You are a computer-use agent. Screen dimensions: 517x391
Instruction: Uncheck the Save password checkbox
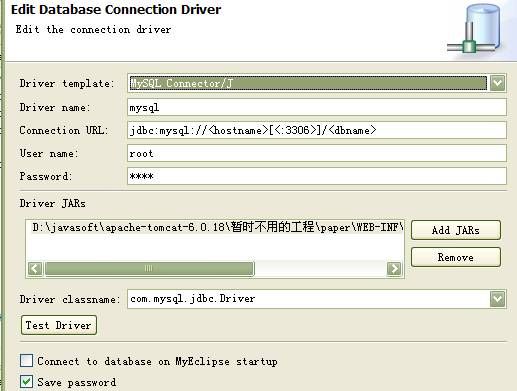click(26, 382)
